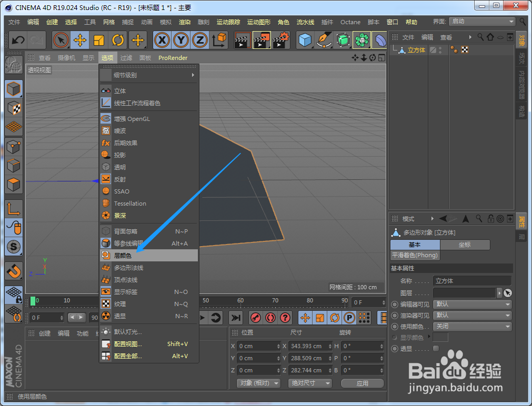The image size is (532, 406).
Task: Toggle 增强 OpenGL option
Action: [148, 119]
